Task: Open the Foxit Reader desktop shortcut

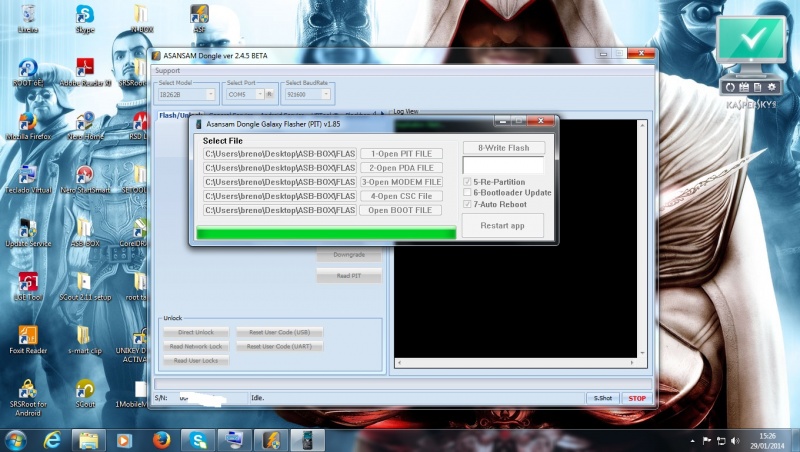Action: pyautogui.click(x=28, y=340)
